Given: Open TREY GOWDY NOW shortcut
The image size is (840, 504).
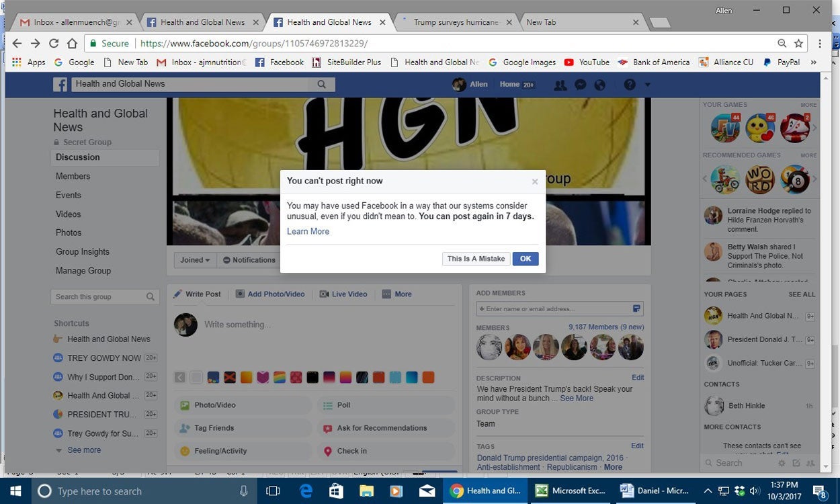Looking at the screenshot, I should (104, 358).
